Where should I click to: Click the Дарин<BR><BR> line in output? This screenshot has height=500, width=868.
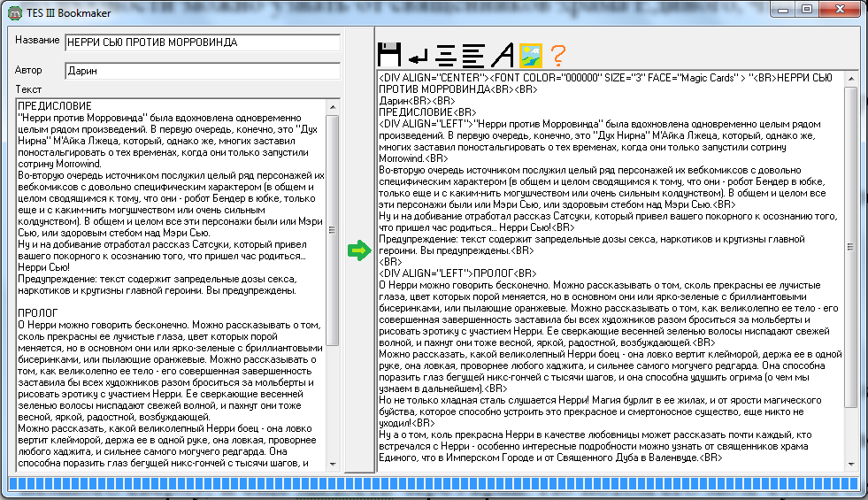[x=417, y=101]
